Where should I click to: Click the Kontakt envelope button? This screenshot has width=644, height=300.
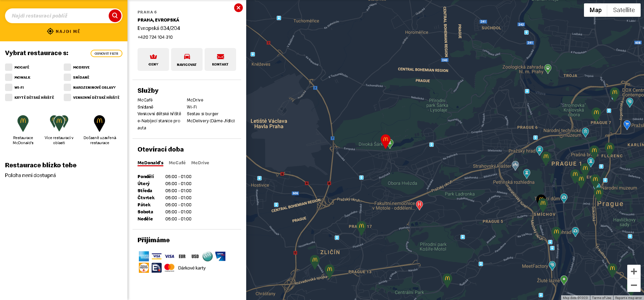coord(220,59)
